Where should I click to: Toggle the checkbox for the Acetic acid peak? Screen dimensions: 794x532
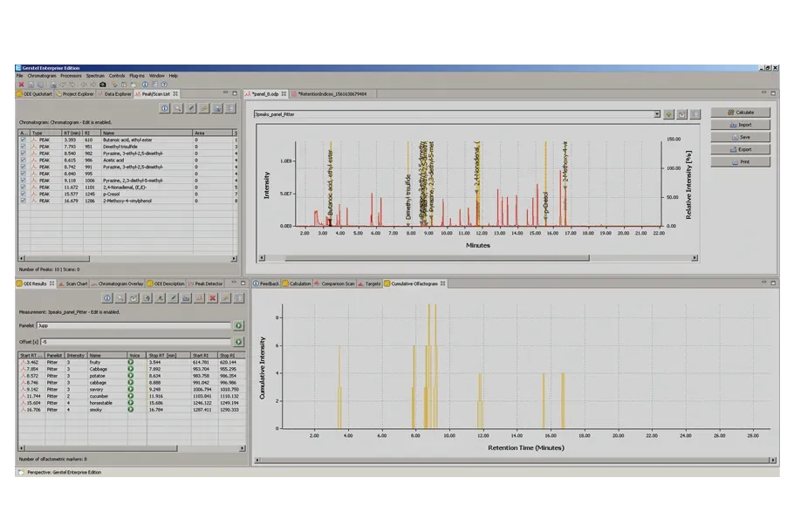click(23, 160)
